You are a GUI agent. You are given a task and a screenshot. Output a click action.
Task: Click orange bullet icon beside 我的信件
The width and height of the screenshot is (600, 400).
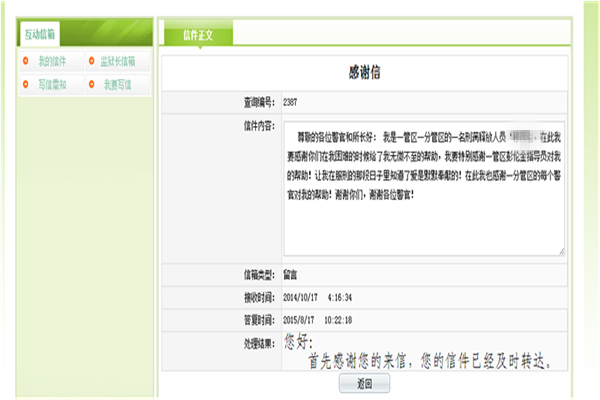pos(26,60)
